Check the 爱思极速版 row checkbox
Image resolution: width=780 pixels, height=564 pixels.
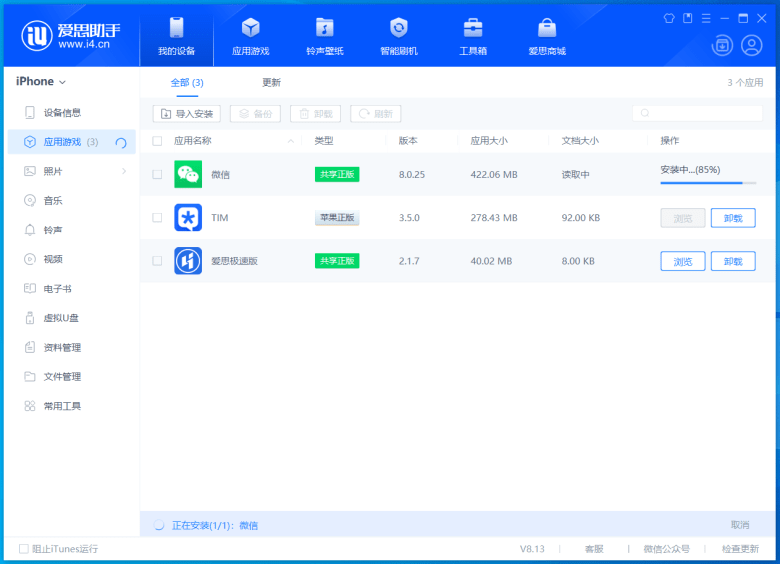click(x=157, y=261)
